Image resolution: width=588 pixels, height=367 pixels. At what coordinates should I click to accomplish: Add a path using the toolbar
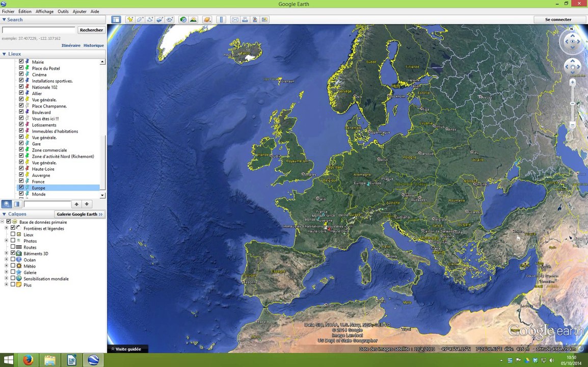[150, 19]
